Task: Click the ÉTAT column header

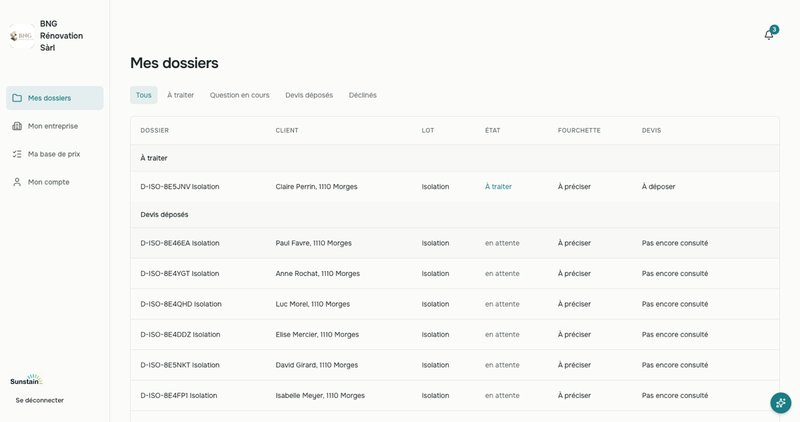Action: tap(492, 131)
